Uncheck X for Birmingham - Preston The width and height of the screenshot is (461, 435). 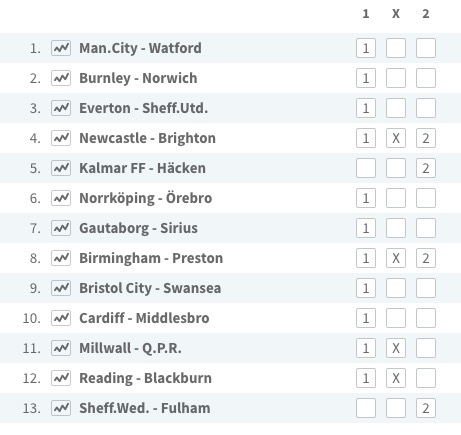point(396,258)
